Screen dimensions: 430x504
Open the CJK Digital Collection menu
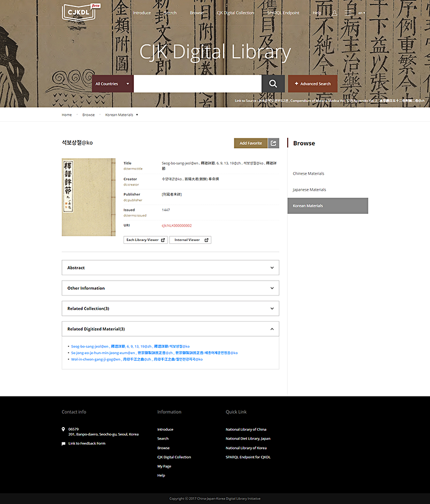[235, 13]
